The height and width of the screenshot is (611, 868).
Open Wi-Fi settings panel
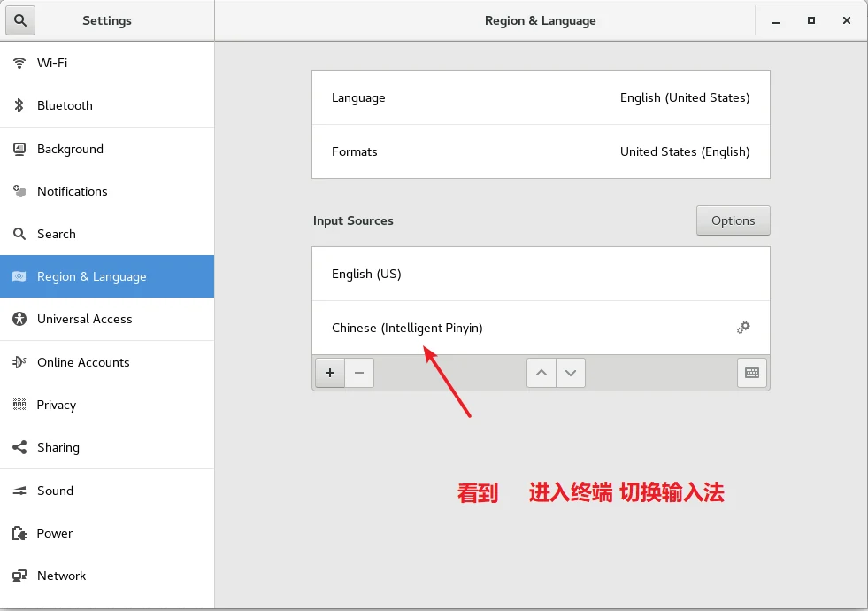[x=107, y=63]
